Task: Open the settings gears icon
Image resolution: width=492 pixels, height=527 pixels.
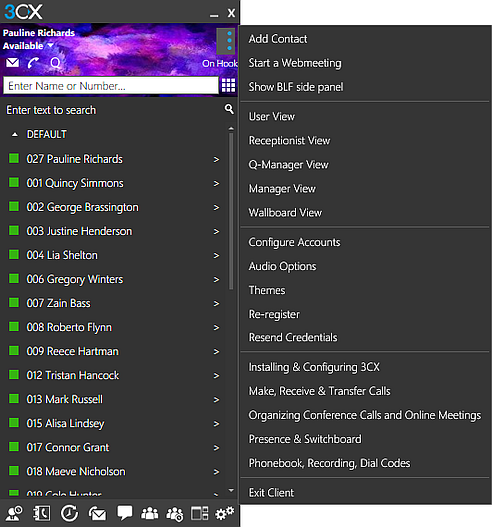Action: pos(224,514)
